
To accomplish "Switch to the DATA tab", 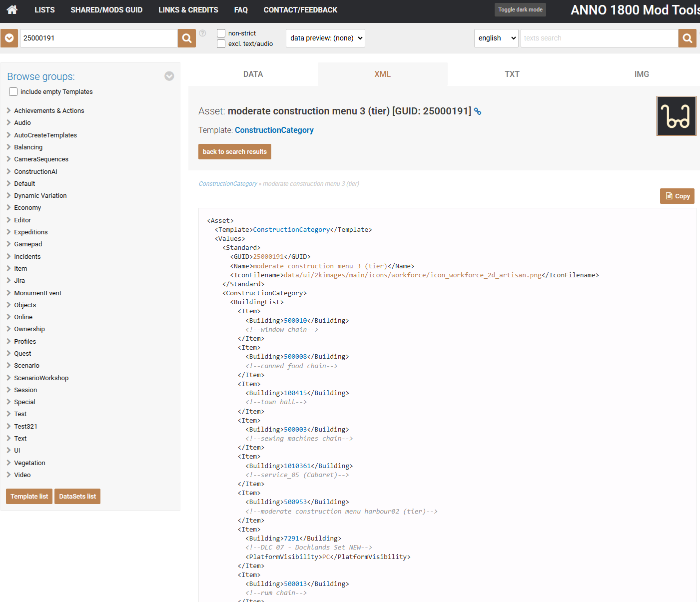I will (x=253, y=74).
